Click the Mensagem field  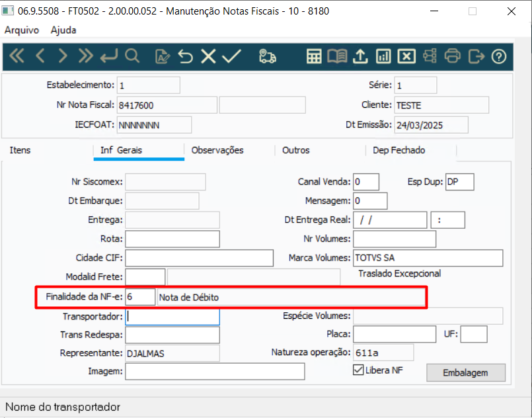(370, 201)
